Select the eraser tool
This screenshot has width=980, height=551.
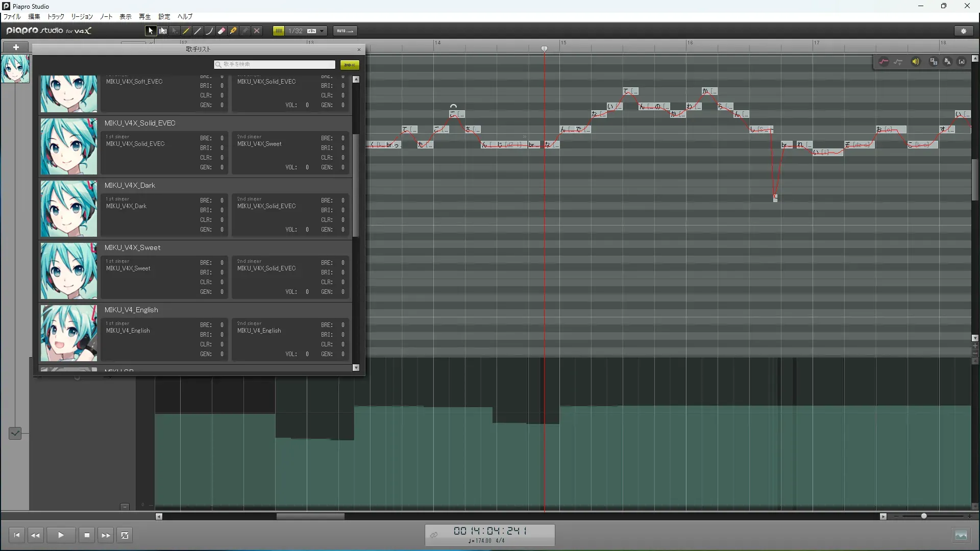point(222,31)
